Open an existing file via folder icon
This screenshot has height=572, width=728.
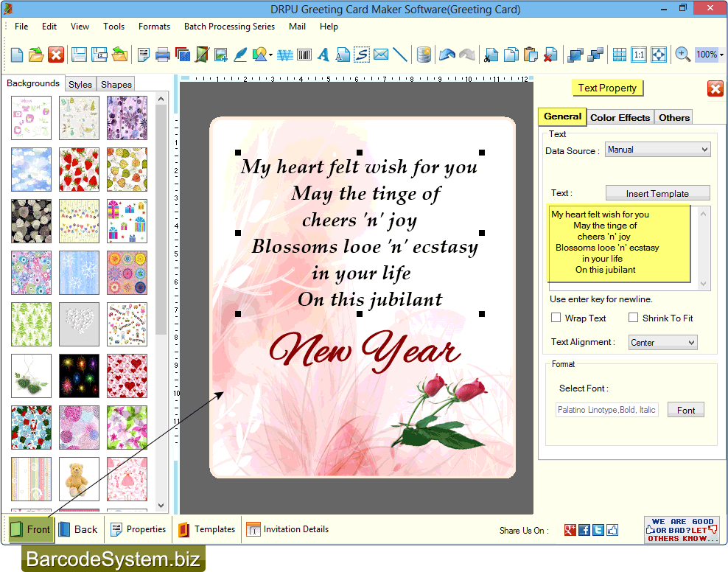pos(36,55)
